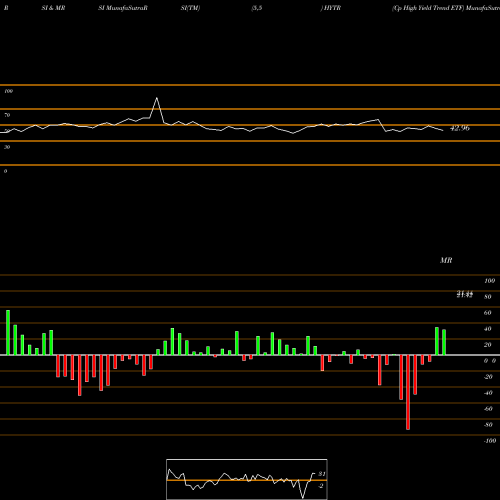500x500 pixels.
Task: Click the RSI axis label 0
Action: 5,171
